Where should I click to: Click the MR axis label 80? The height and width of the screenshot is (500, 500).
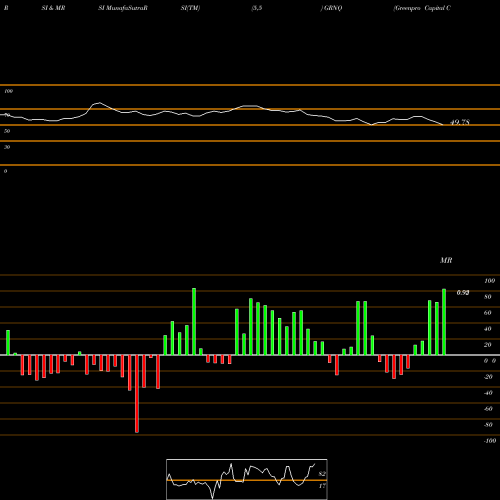coord(488,297)
